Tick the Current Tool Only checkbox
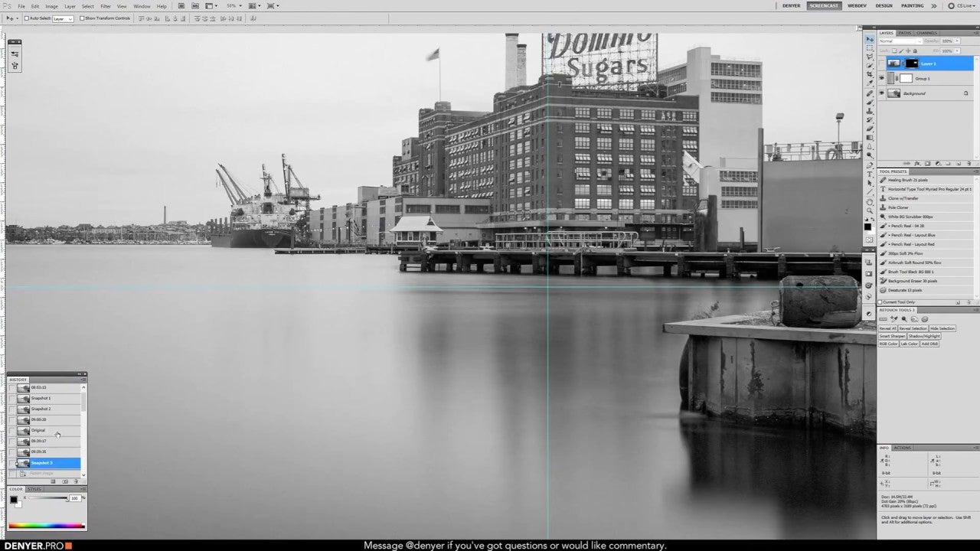The width and height of the screenshot is (980, 551). click(x=881, y=302)
